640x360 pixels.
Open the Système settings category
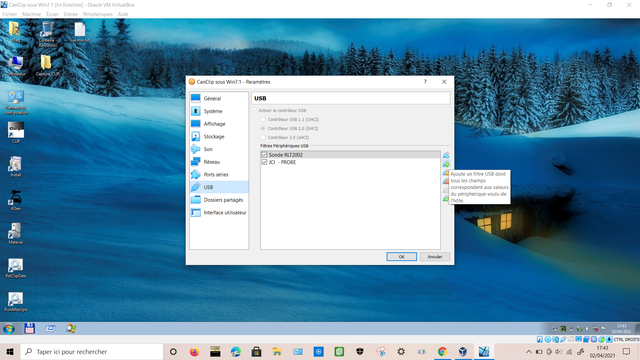pos(219,111)
